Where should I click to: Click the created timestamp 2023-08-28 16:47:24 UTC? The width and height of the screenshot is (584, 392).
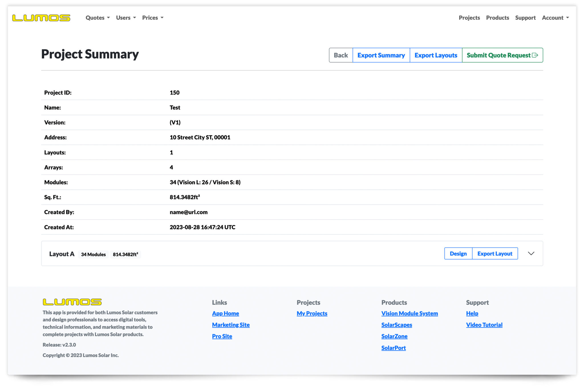pyautogui.click(x=202, y=227)
